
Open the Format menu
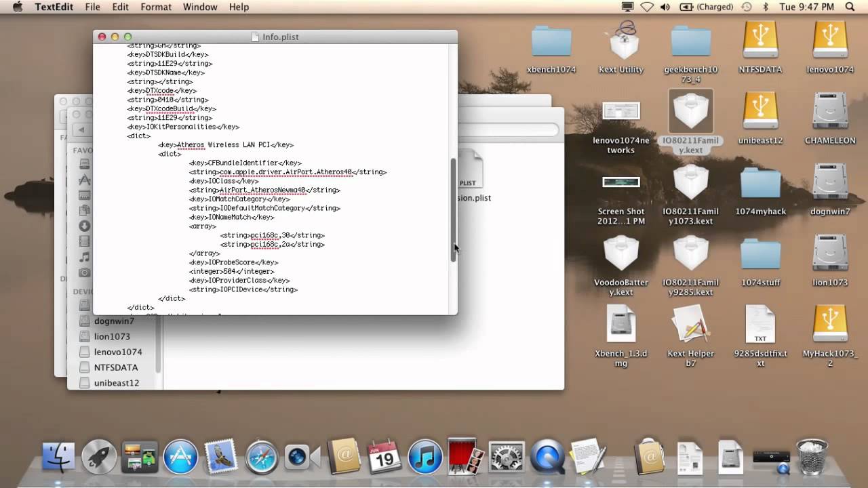[x=156, y=7]
